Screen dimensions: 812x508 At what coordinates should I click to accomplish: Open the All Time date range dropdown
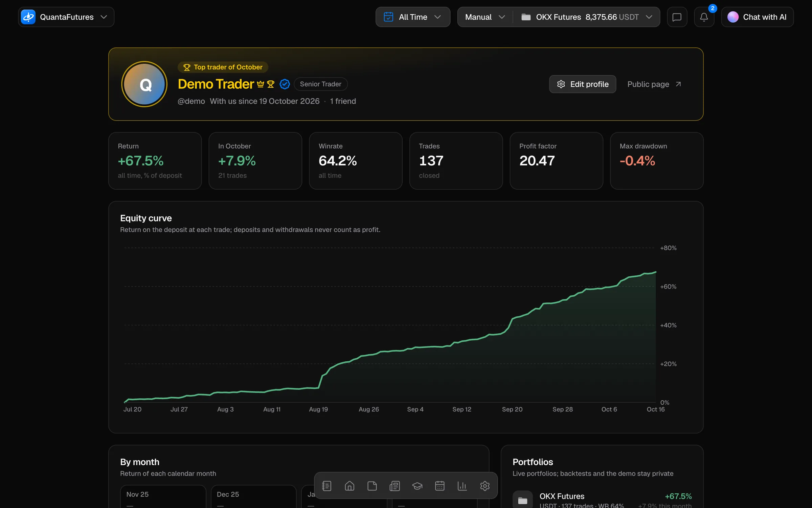click(x=413, y=17)
